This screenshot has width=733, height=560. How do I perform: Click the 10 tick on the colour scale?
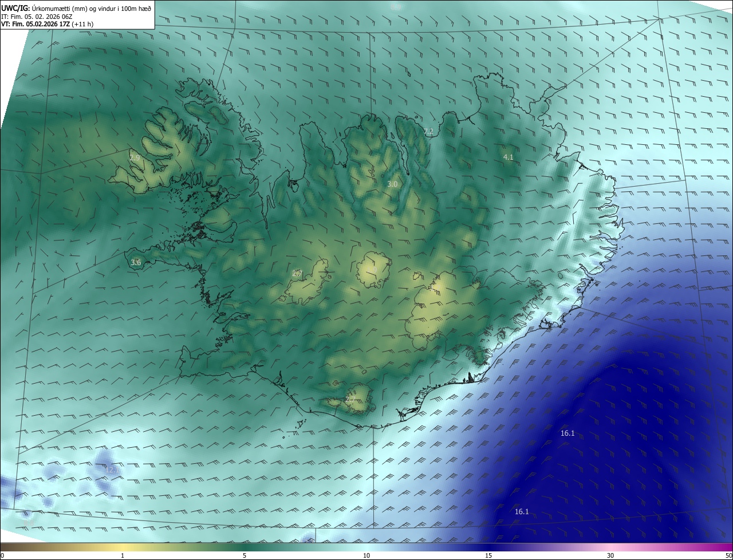(x=366, y=555)
